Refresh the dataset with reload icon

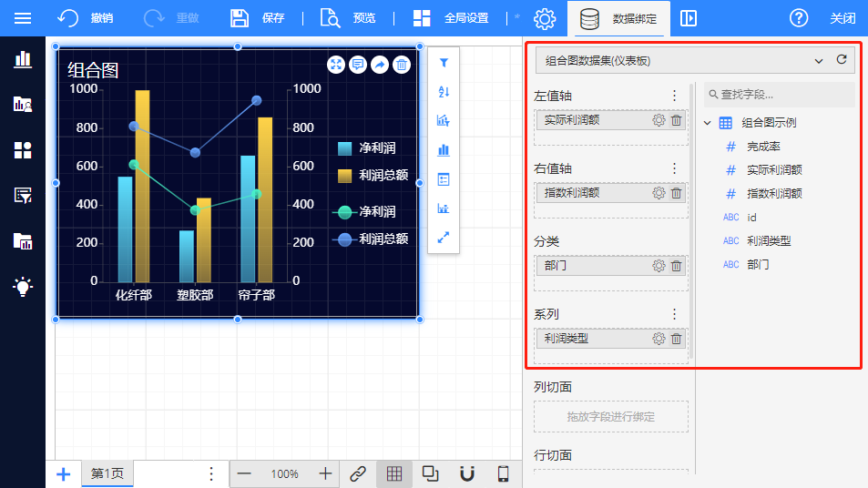tap(842, 60)
